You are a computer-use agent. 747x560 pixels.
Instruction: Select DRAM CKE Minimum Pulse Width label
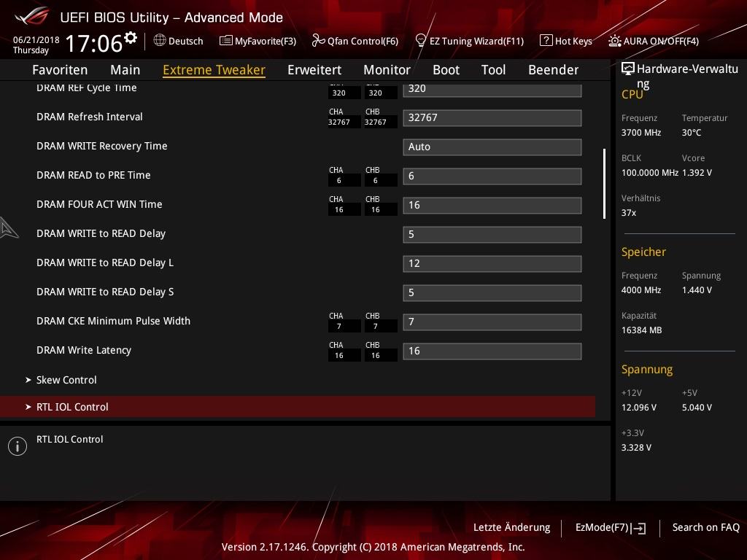click(113, 321)
